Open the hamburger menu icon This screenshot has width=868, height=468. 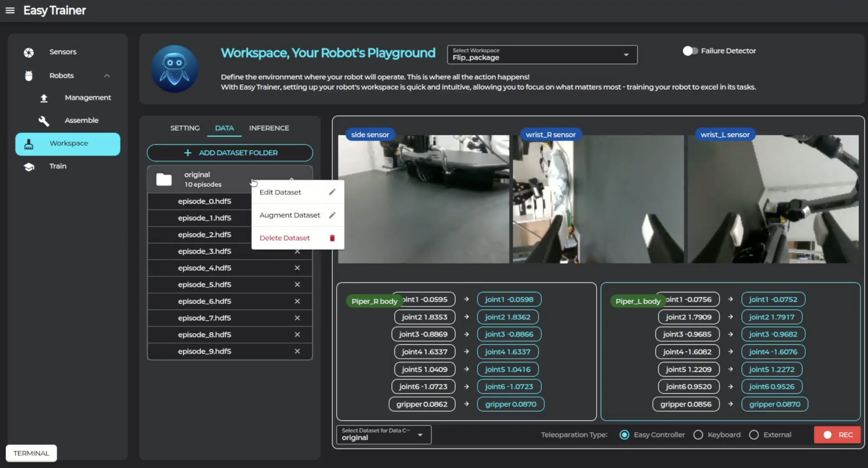coord(10,10)
